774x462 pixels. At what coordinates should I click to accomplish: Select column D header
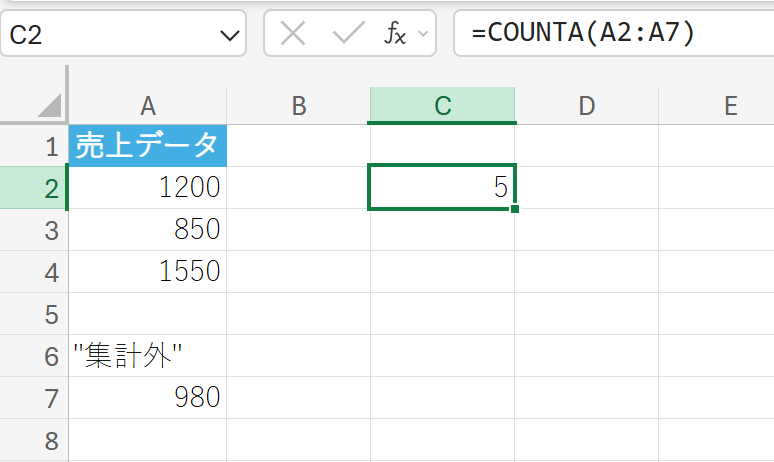[586, 106]
